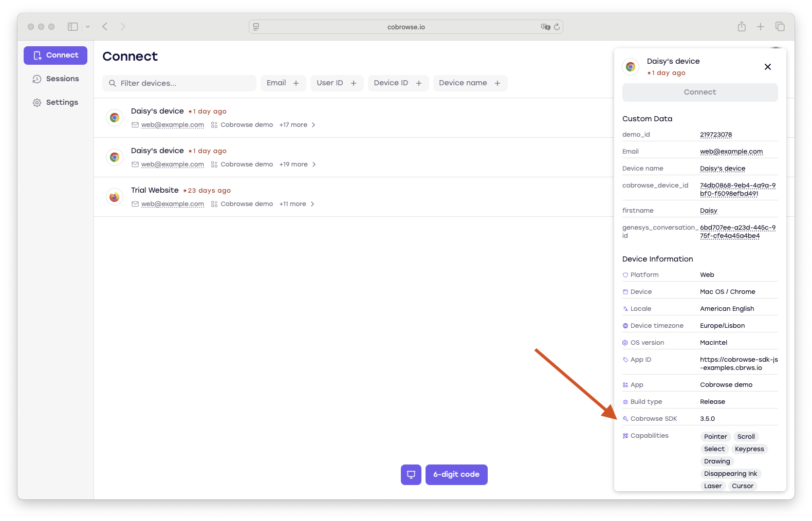The image size is (812, 521).
Task: Select the Trial Website device name
Action: coord(155,190)
